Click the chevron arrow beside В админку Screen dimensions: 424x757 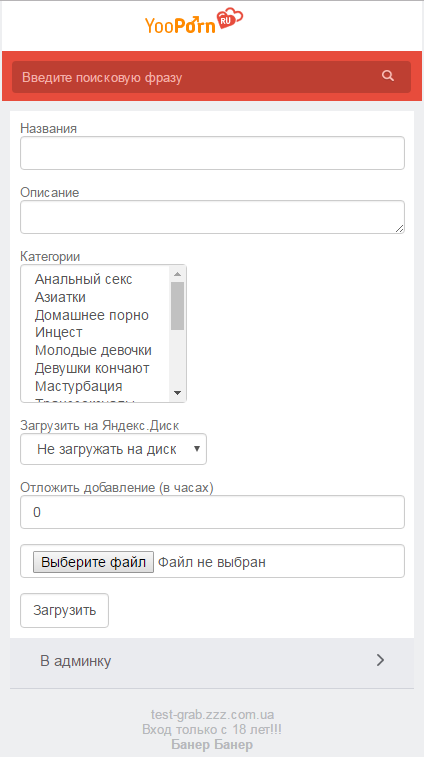[x=381, y=660]
